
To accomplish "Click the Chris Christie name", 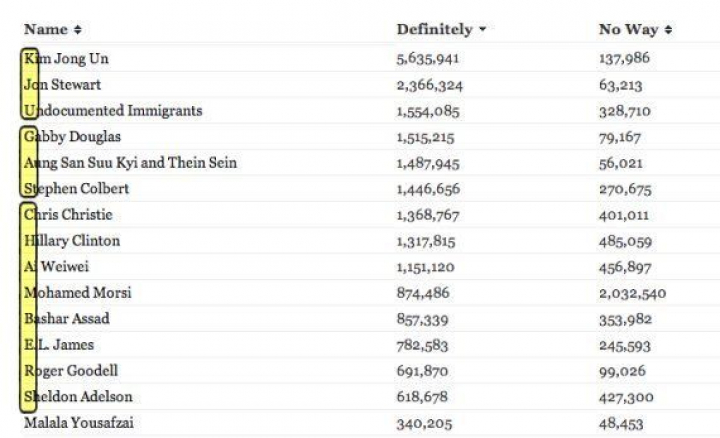I will [x=68, y=215].
